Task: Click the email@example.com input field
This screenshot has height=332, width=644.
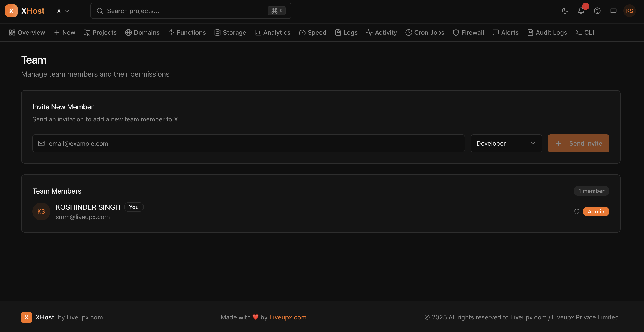Action: tap(175, 143)
